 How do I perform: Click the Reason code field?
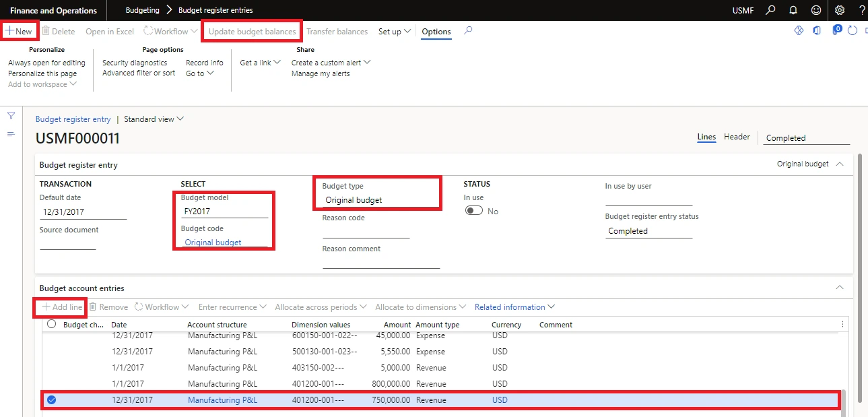click(x=366, y=231)
